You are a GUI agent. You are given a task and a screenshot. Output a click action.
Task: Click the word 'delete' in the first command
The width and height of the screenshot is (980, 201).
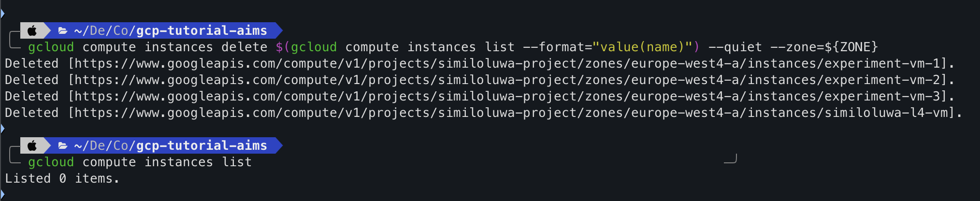pos(244,47)
